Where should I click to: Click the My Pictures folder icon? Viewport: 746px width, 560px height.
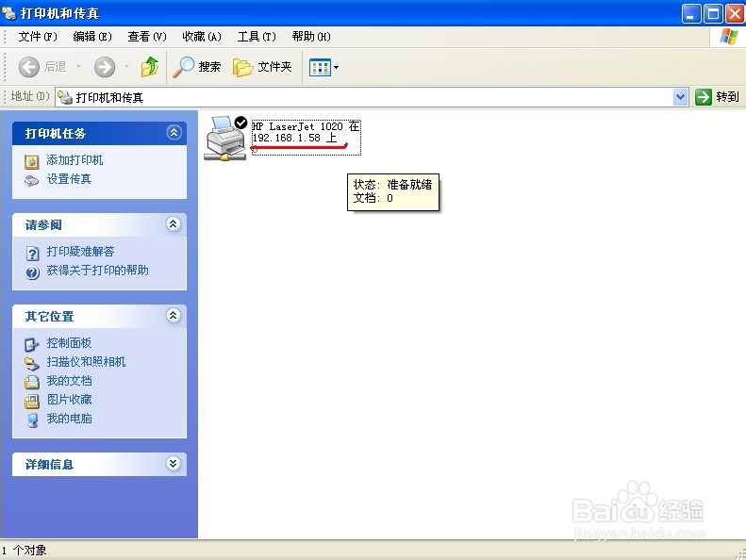pyautogui.click(x=32, y=401)
